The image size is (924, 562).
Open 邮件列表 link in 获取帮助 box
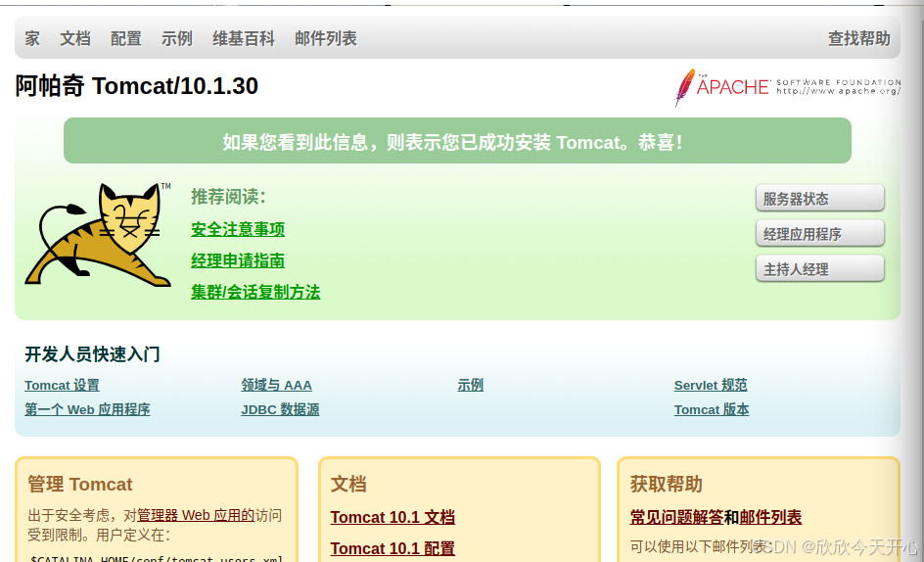click(x=770, y=517)
